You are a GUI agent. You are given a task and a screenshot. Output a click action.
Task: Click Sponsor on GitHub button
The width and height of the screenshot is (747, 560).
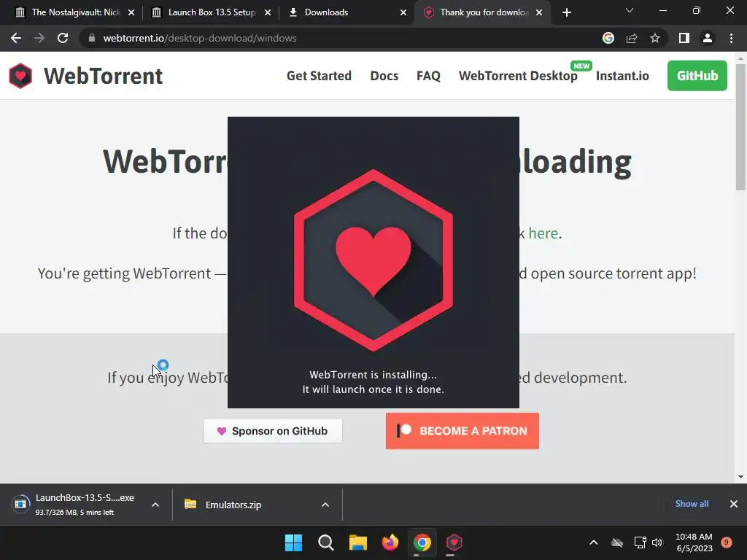tap(273, 431)
